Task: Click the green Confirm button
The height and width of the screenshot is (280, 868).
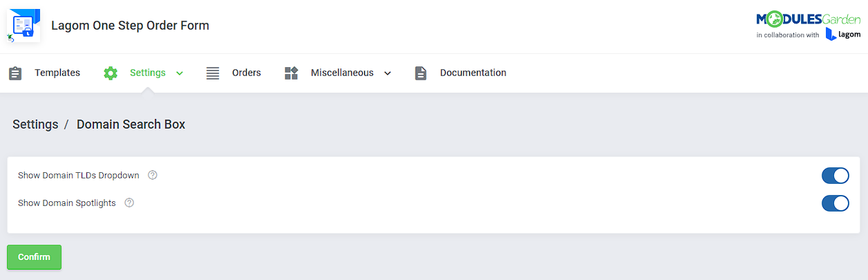Action: [x=35, y=257]
